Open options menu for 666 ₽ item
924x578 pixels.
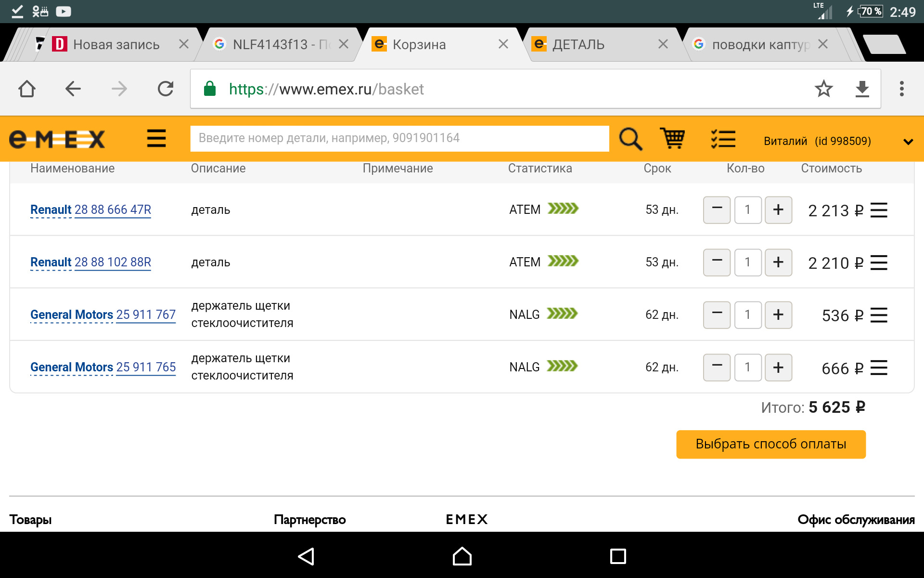pos(879,368)
